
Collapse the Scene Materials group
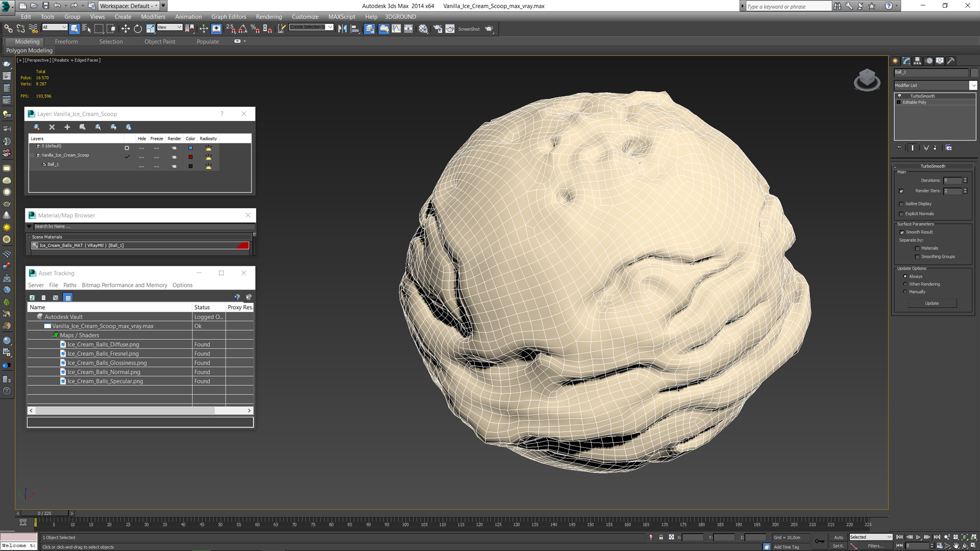pos(29,237)
